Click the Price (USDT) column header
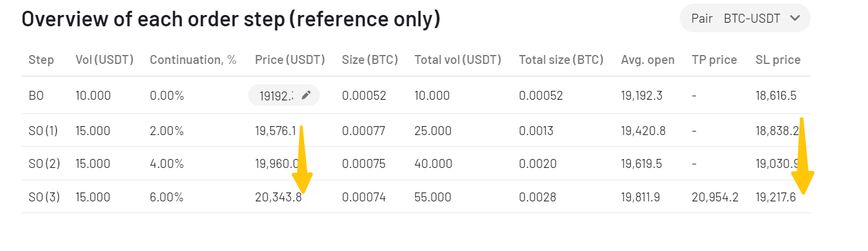The height and width of the screenshot is (251, 868). click(290, 60)
